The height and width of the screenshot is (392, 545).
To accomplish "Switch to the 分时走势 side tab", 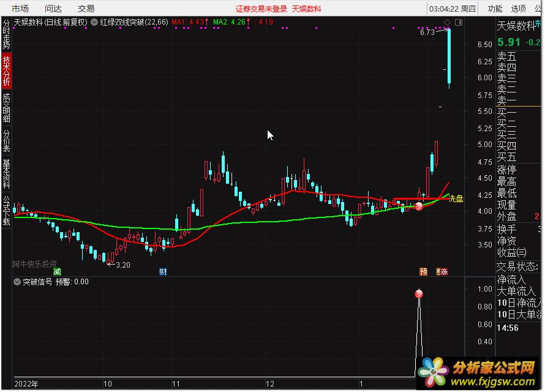I will [7, 34].
